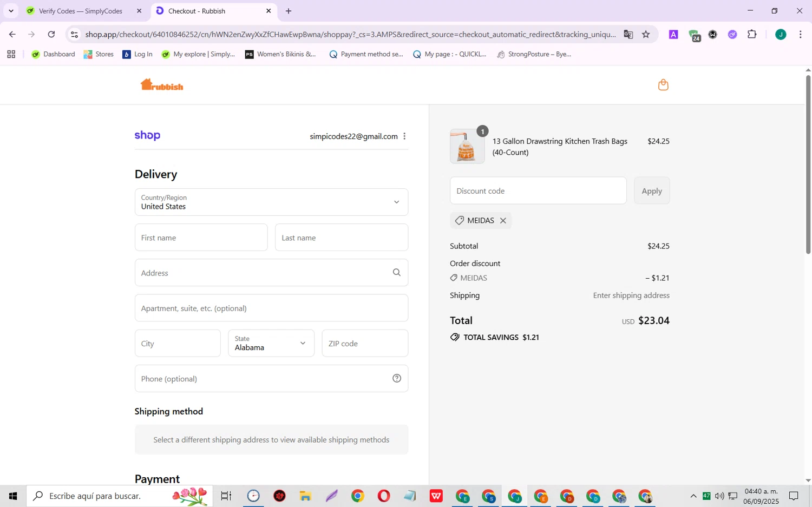Click the TOTAL SAVINGS $1.21 text
This screenshot has height=507, width=812.
[501, 338]
